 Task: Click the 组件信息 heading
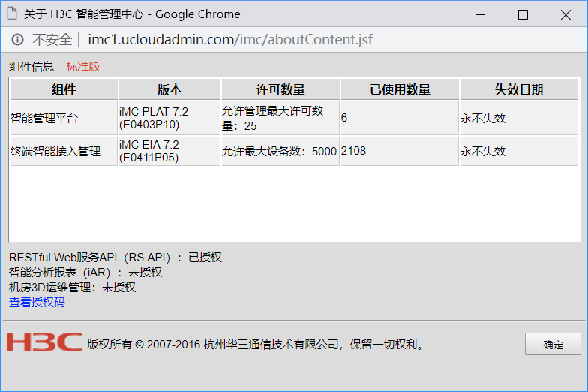click(31, 66)
